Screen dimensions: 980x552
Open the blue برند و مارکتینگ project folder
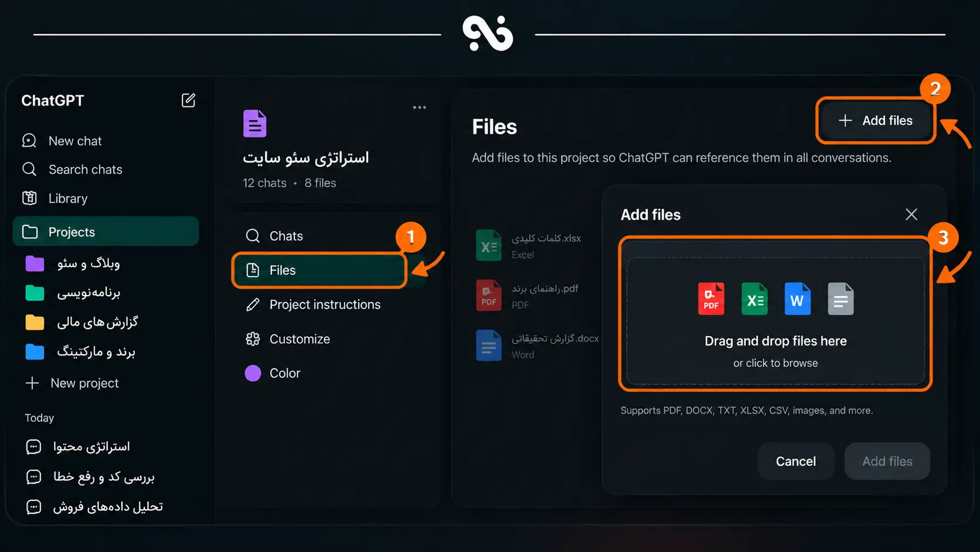click(x=80, y=352)
